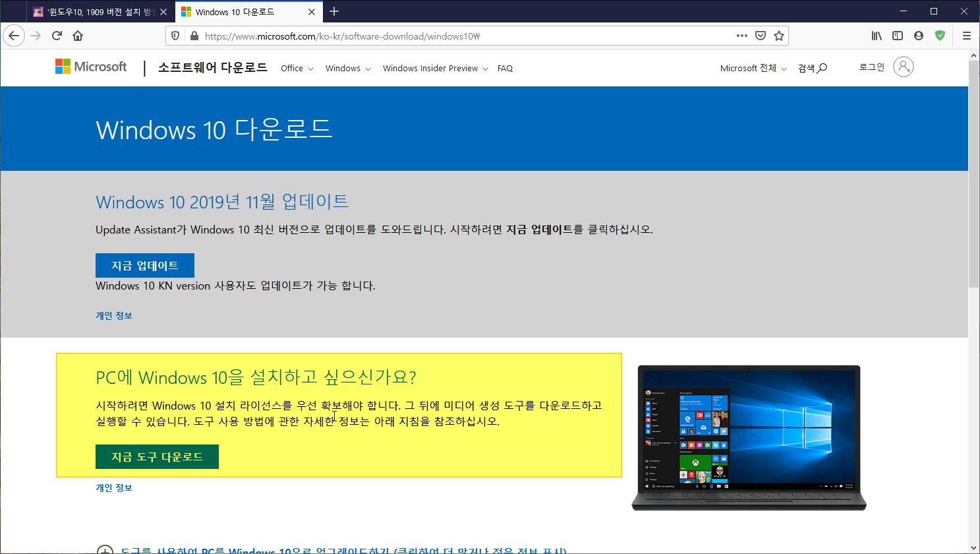Switch to the '윈도우10, 1909 버전 설치' tab

pos(101,12)
